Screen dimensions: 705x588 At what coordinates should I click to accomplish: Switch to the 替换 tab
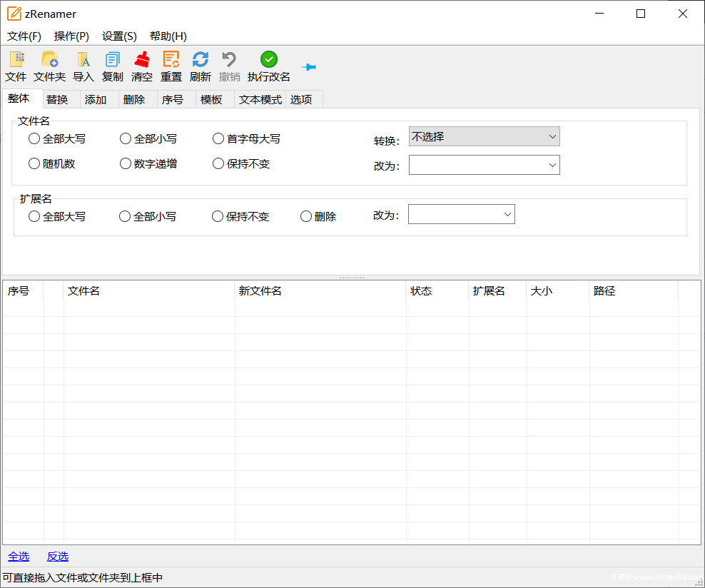click(60, 99)
